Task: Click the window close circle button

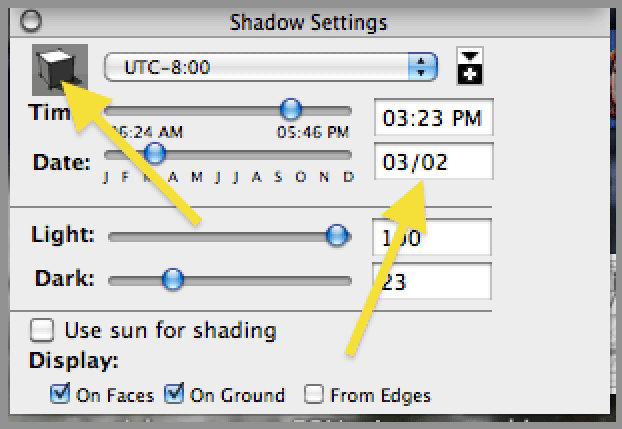Action: tap(33, 20)
